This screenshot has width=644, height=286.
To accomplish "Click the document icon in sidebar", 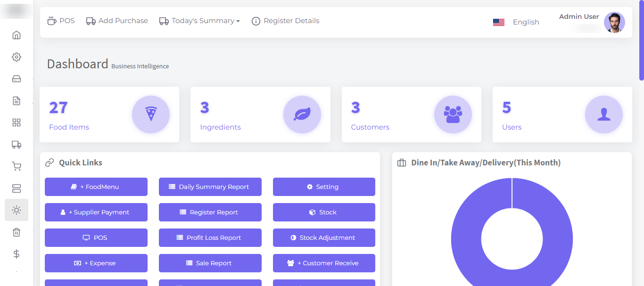I will point(17,101).
